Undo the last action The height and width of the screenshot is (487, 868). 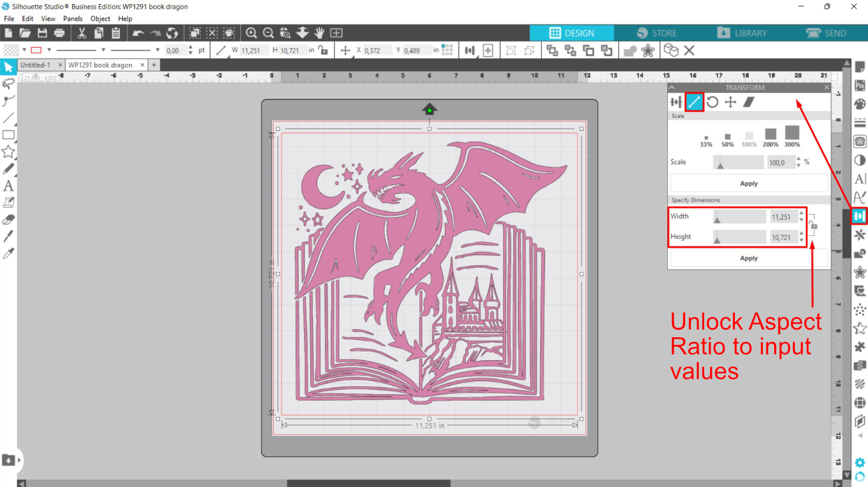coord(138,33)
